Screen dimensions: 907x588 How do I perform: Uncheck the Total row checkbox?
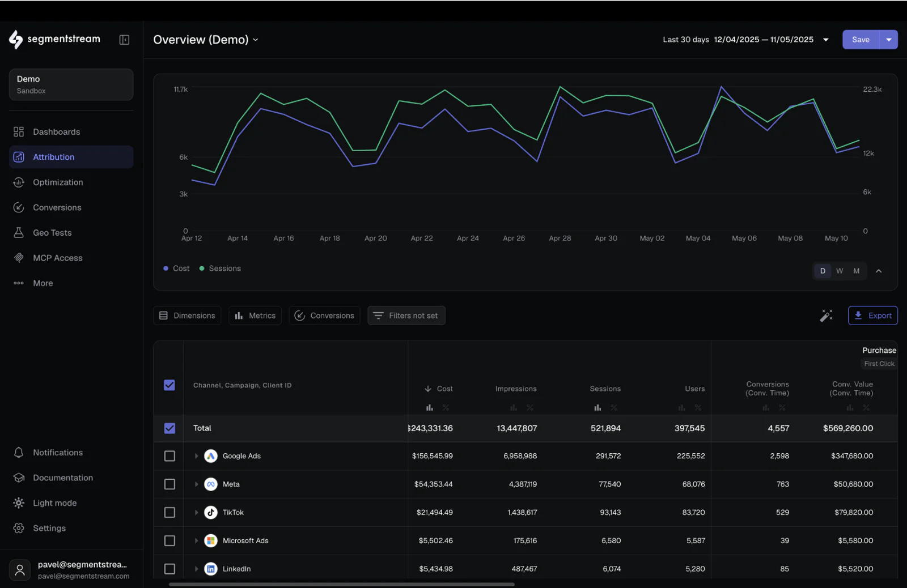(x=169, y=428)
